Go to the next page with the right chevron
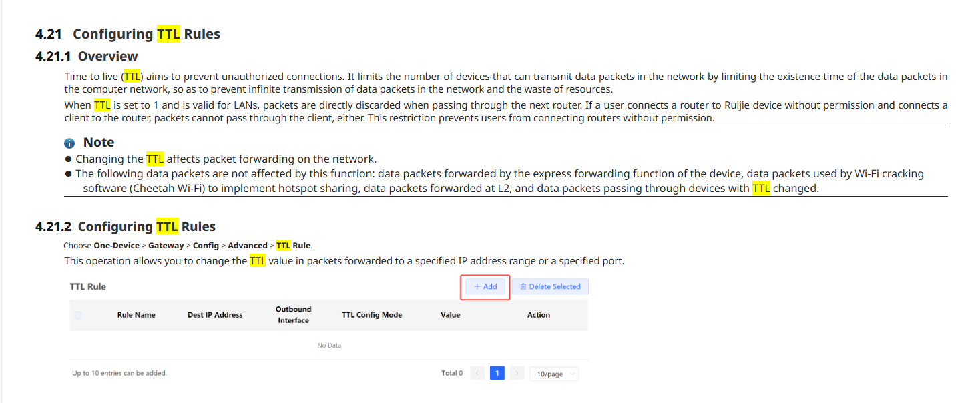 coord(517,373)
